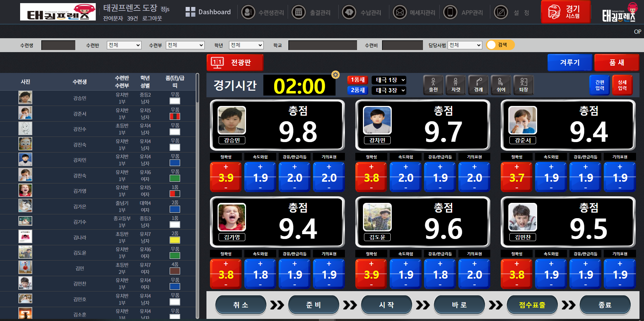Click the 출전 (enter) command icon
Screen dimensions: 644x321
coord(433,85)
